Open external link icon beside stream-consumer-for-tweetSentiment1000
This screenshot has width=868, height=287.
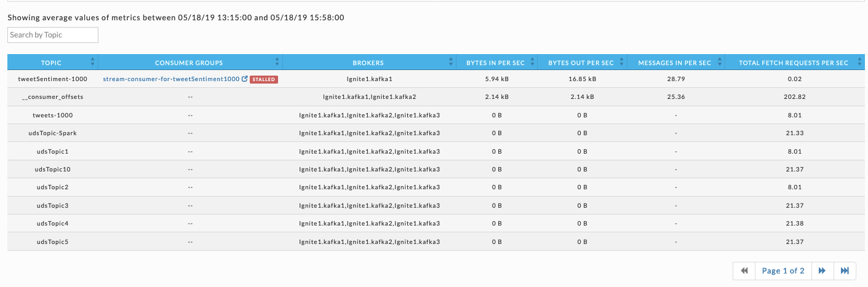pos(245,79)
